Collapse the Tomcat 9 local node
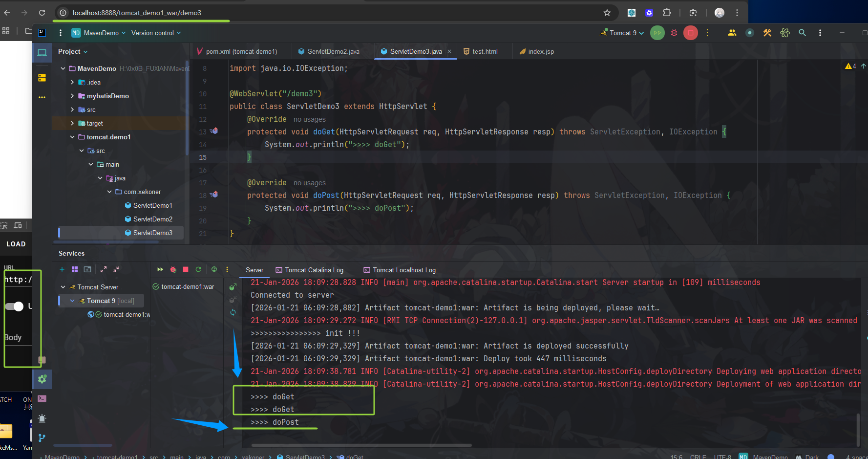Viewport: 868px width, 459px height. click(71, 301)
